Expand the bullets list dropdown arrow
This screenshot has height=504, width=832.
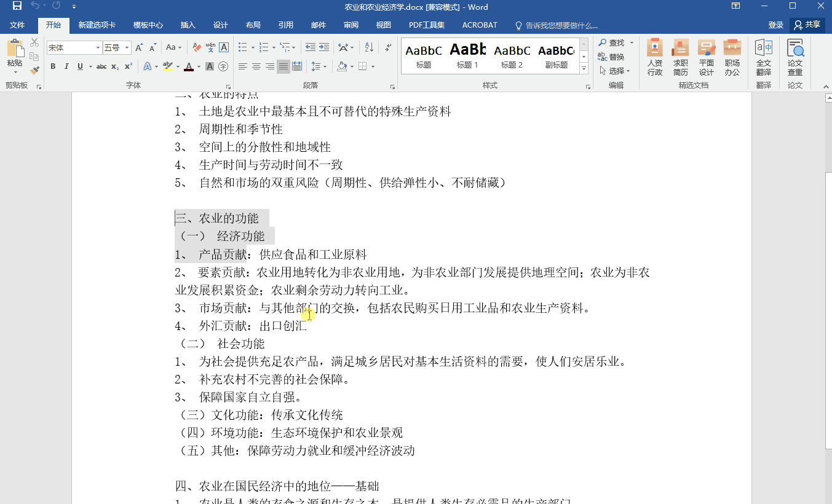(253, 47)
